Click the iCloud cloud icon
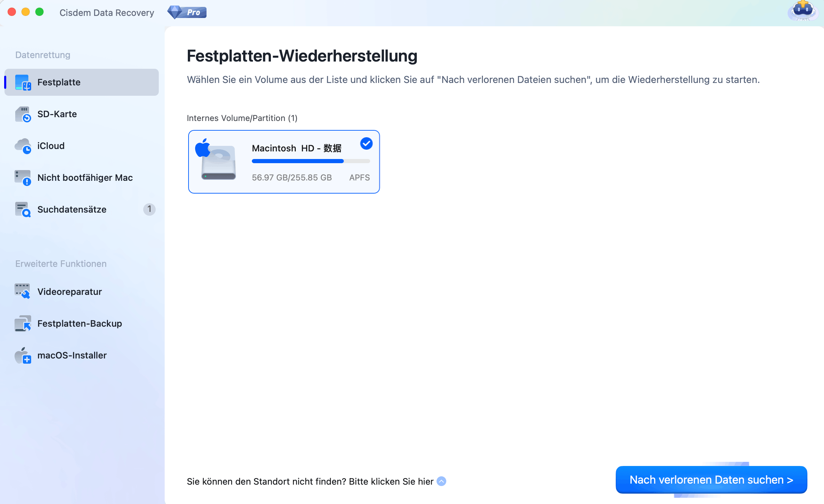This screenshot has height=504, width=824. coord(23,146)
